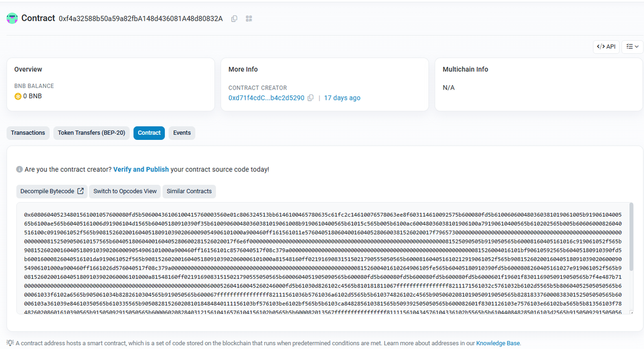
Task: Copy the contract address to clipboard
Action: [234, 19]
